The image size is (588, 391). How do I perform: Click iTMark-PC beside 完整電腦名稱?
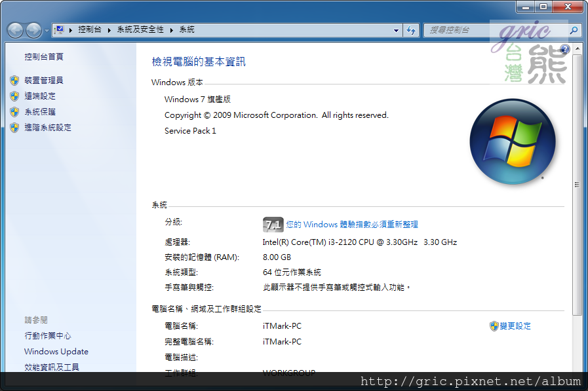pyautogui.click(x=282, y=342)
